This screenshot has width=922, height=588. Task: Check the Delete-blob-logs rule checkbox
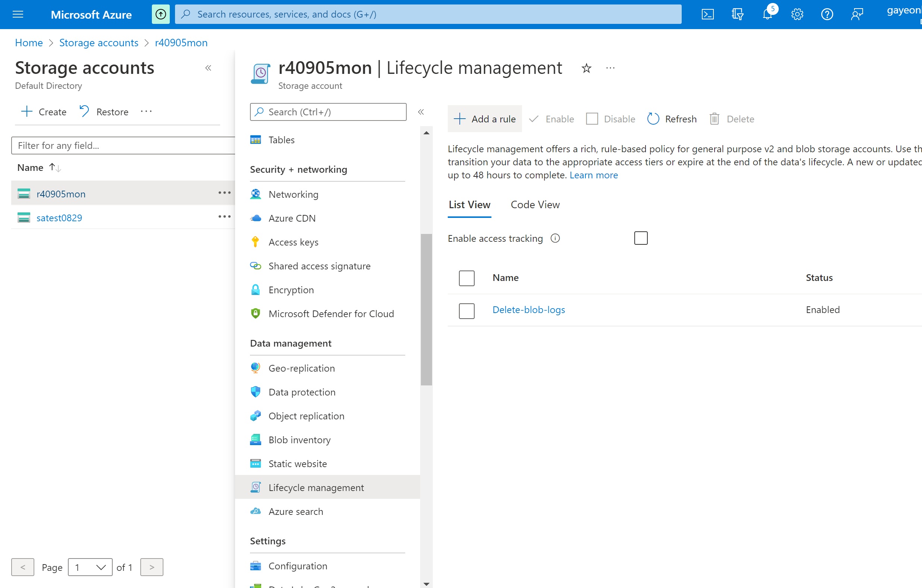(x=466, y=310)
